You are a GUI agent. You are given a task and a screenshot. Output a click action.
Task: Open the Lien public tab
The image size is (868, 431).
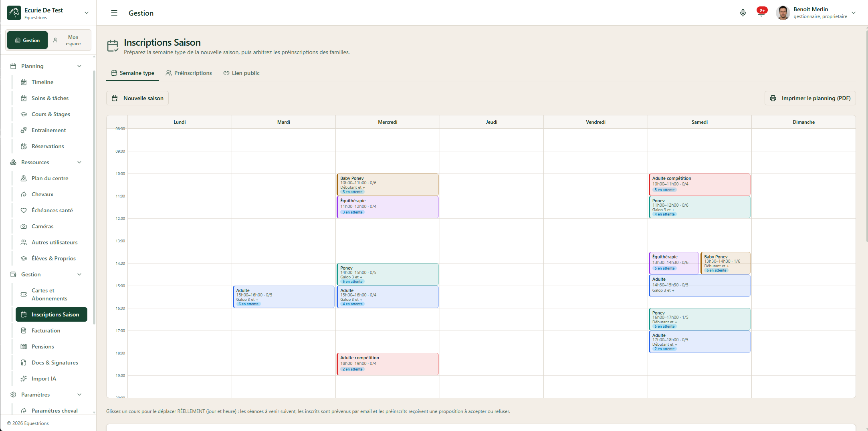tap(241, 73)
